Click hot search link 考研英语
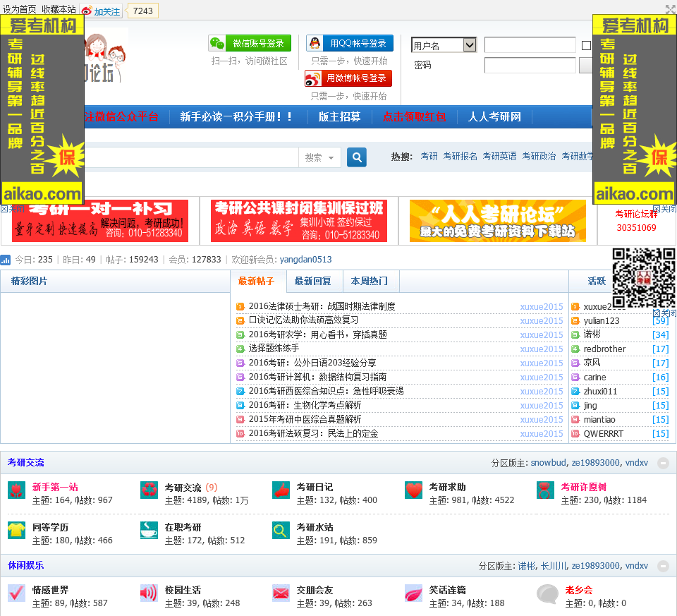Screen dimensions: 677x616 499,157
